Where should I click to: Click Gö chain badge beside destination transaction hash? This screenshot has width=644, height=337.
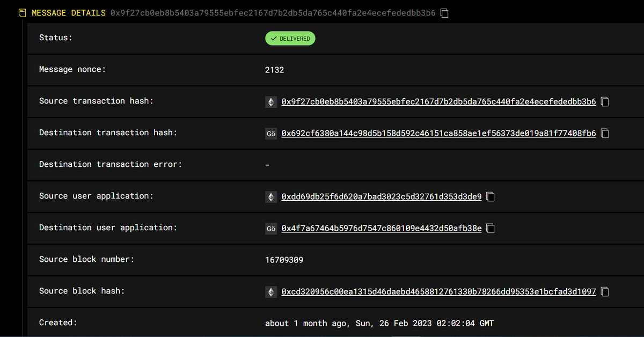pos(271,133)
